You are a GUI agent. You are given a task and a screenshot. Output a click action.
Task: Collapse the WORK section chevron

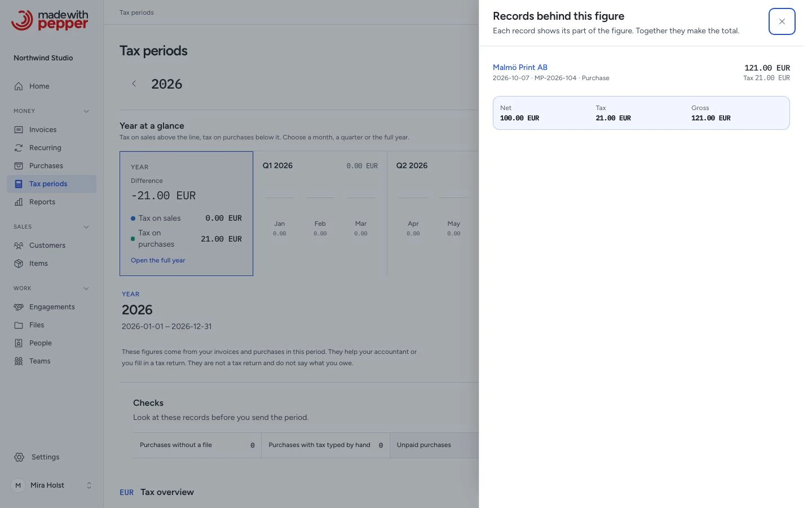pyautogui.click(x=86, y=288)
